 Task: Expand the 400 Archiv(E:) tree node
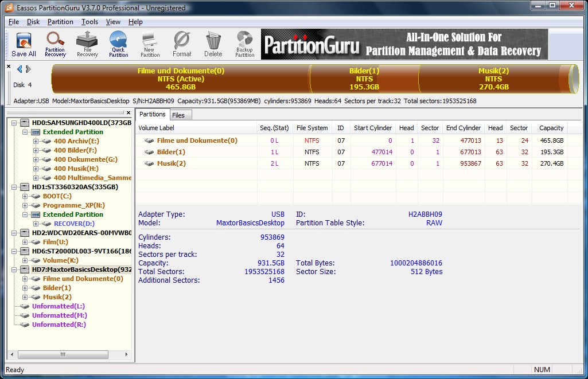tap(36, 141)
